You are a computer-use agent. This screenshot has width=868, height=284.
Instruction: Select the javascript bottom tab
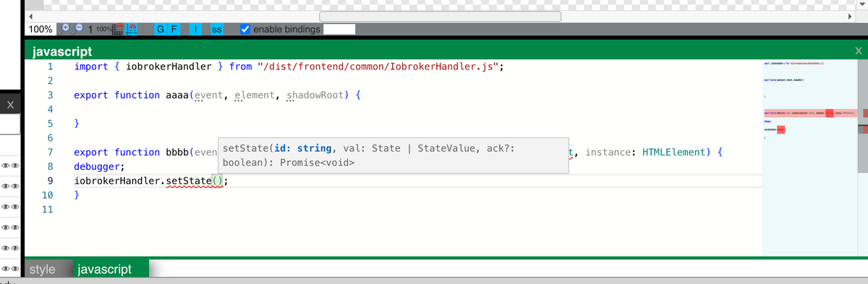coord(104,270)
